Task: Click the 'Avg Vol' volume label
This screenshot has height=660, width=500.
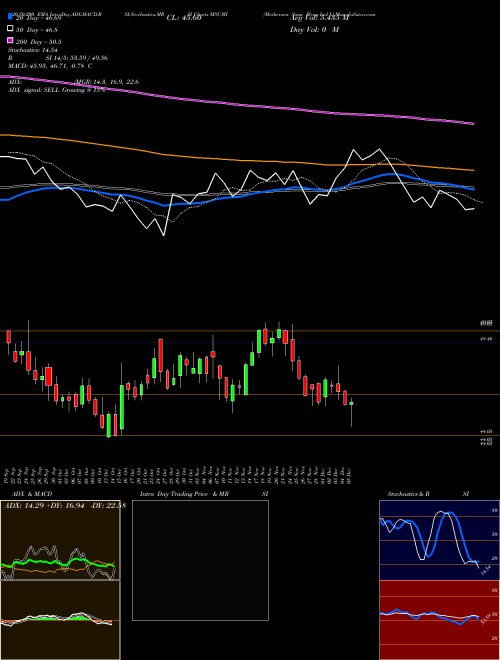Action: pyautogui.click(x=319, y=18)
